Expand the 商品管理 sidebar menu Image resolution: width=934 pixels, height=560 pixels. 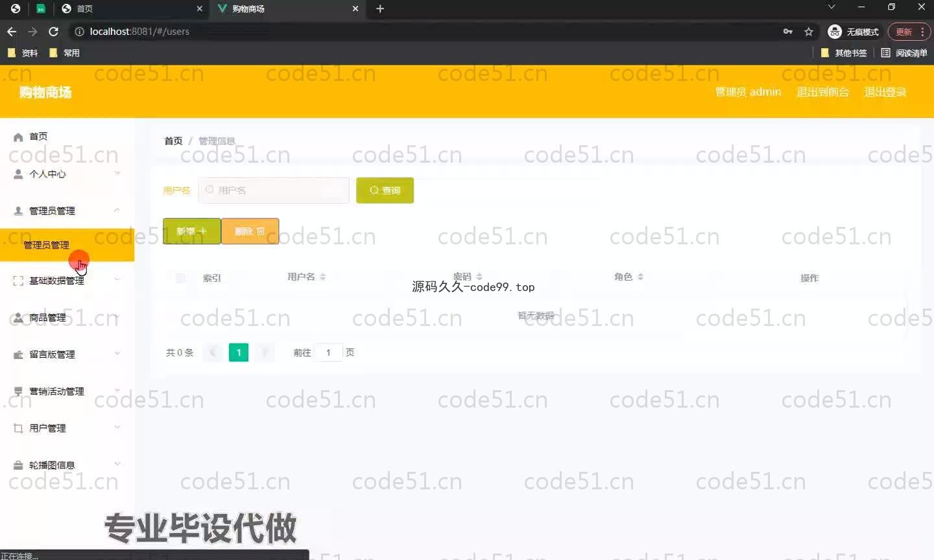(x=117, y=317)
